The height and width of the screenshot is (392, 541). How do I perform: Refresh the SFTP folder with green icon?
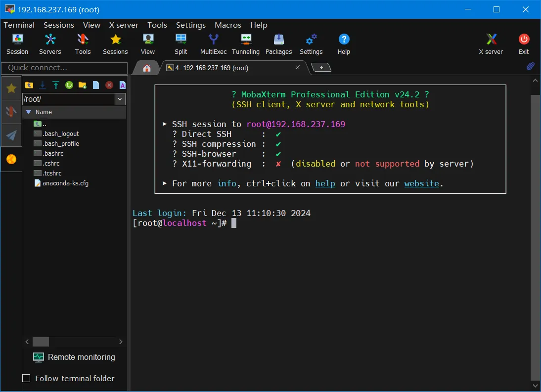[x=69, y=85]
